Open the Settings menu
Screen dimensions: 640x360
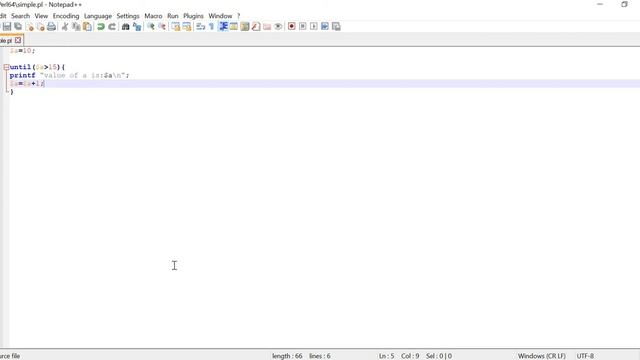coord(128,16)
